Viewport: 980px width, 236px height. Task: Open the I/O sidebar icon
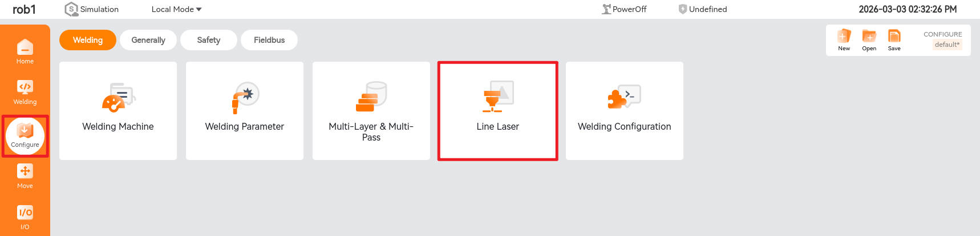[25, 217]
